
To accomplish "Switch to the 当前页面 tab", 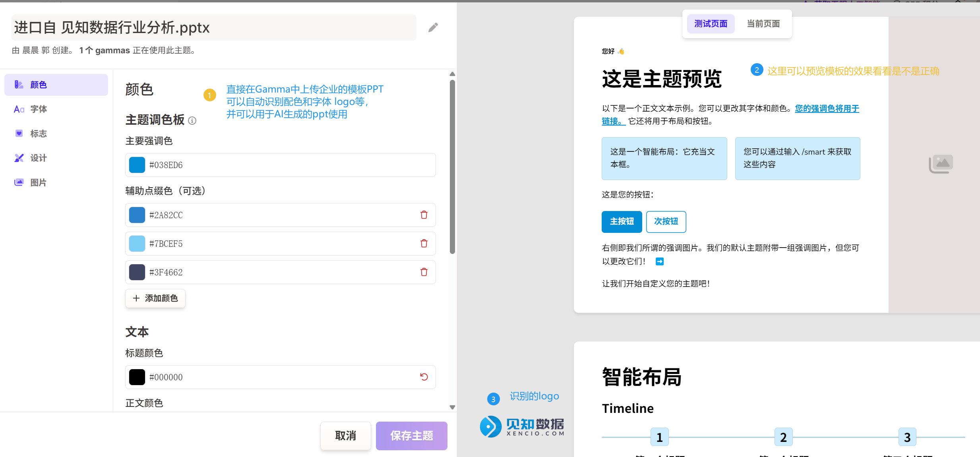I will coord(763,24).
